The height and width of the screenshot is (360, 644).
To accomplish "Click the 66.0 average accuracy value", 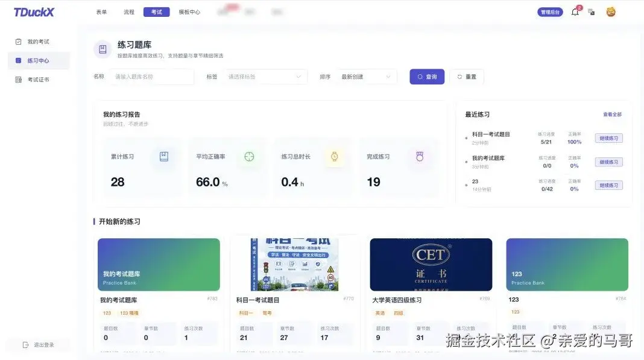I will click(208, 182).
